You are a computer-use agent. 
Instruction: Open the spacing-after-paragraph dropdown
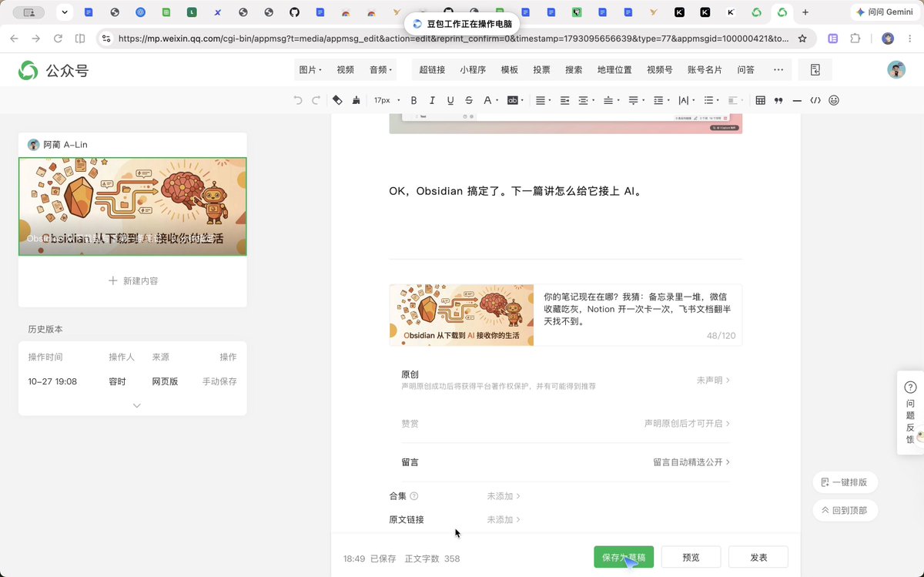(x=635, y=100)
